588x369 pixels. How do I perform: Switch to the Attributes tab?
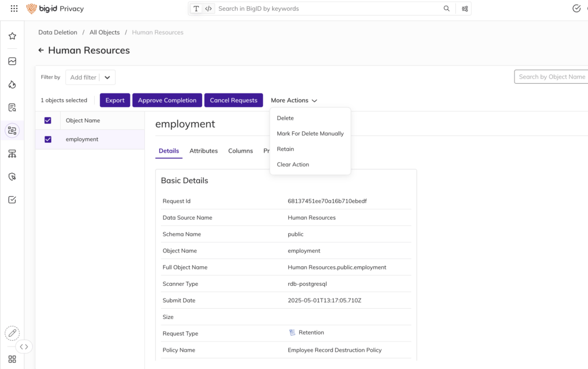coord(203,151)
